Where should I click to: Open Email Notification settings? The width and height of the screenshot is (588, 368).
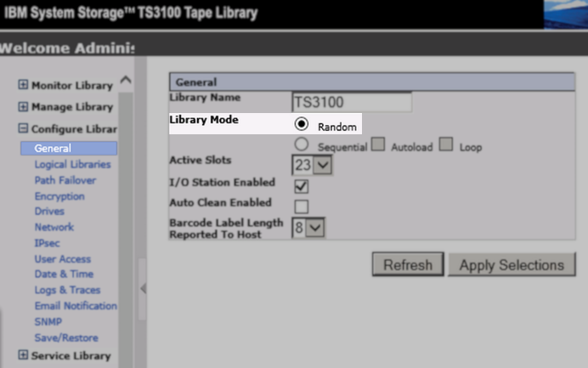pos(76,306)
